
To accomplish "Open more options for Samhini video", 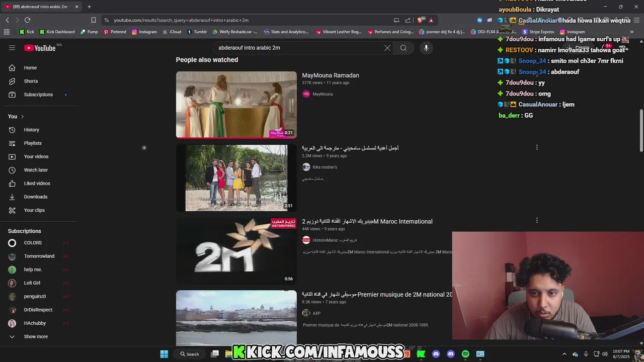I will [537, 147].
